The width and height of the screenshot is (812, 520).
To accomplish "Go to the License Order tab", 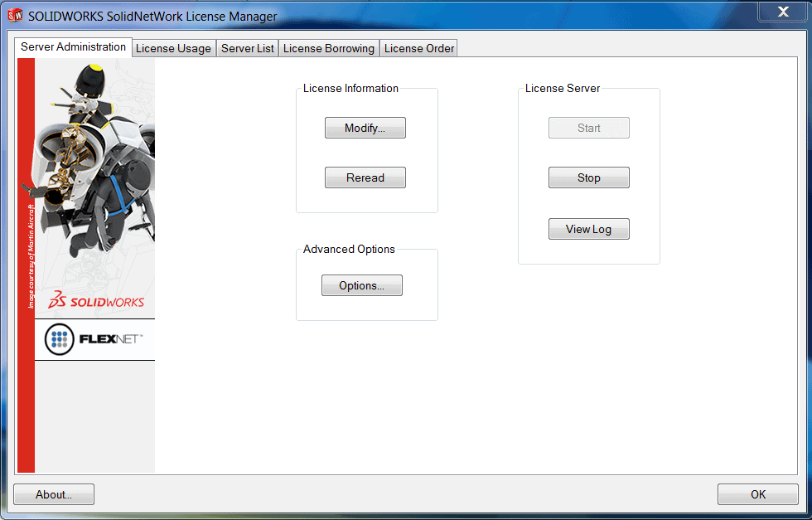I will point(419,48).
